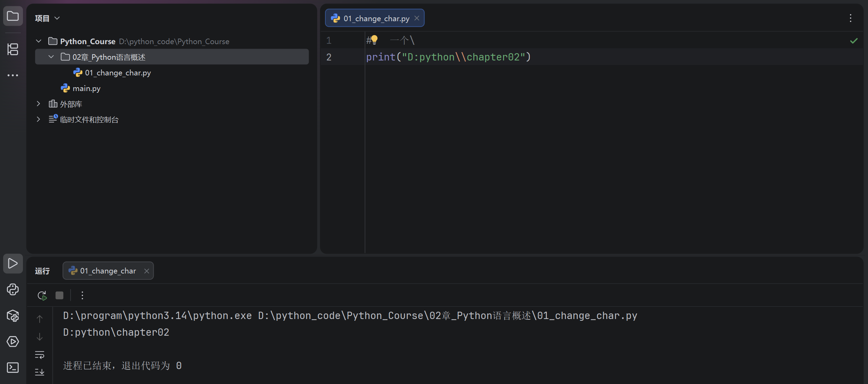The height and width of the screenshot is (384, 868).
Task: Toggle scroll to end in the console
Action: click(40, 372)
